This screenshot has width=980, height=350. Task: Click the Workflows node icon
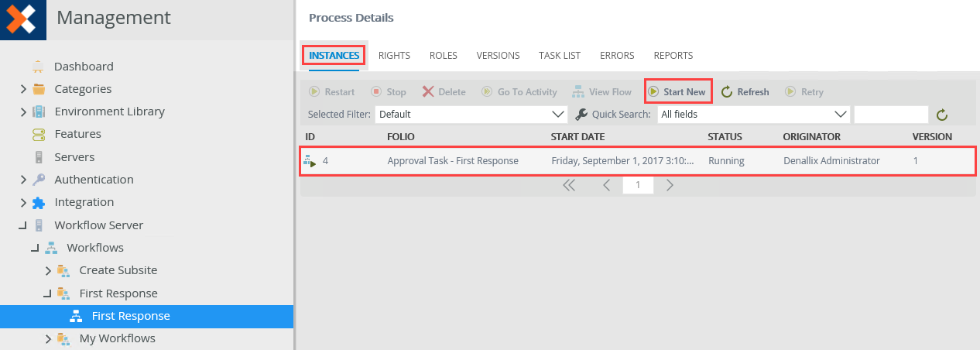pos(51,248)
